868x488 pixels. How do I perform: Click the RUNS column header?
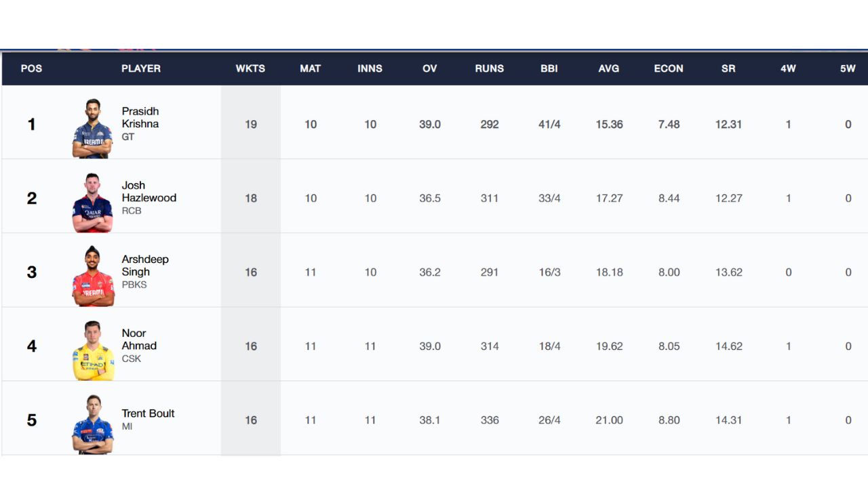pos(490,68)
